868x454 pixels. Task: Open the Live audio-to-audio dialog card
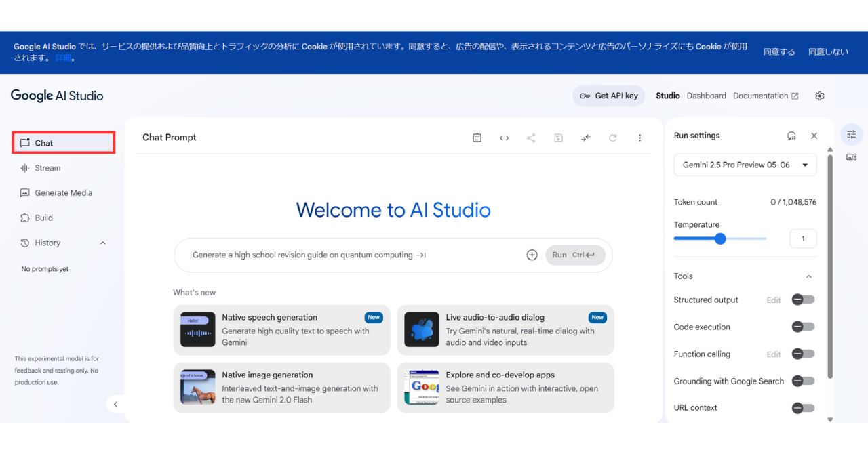coord(505,330)
